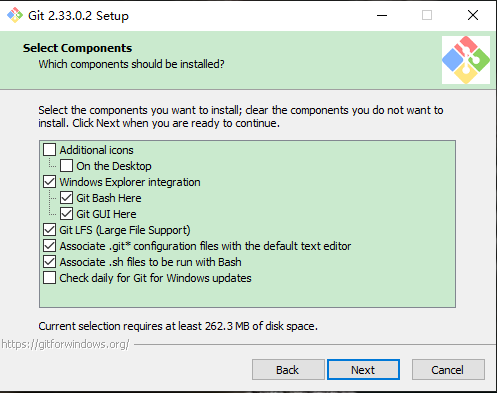Screen dimensions: 497x393
Task: Toggle the Git Bash Here checkbox
Action: [x=66, y=198]
